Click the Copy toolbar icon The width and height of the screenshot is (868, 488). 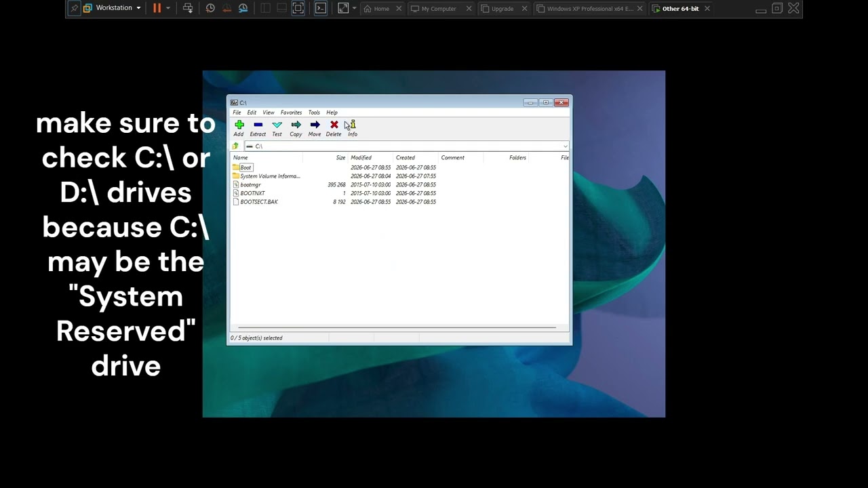coord(296,125)
